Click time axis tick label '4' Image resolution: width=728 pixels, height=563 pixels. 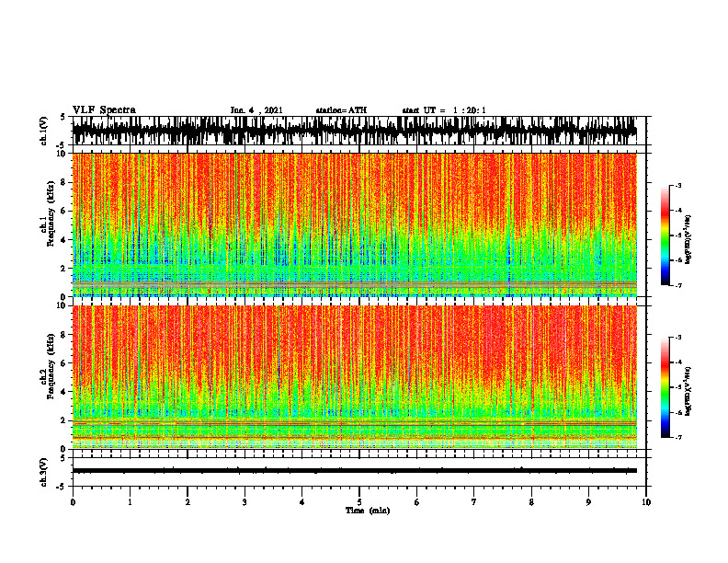pyautogui.click(x=302, y=502)
